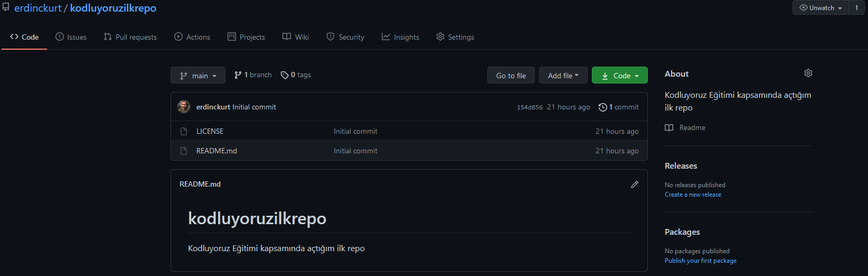Image resolution: width=868 pixels, height=276 pixels.
Task: Open the Pull requests tab
Action: (130, 37)
